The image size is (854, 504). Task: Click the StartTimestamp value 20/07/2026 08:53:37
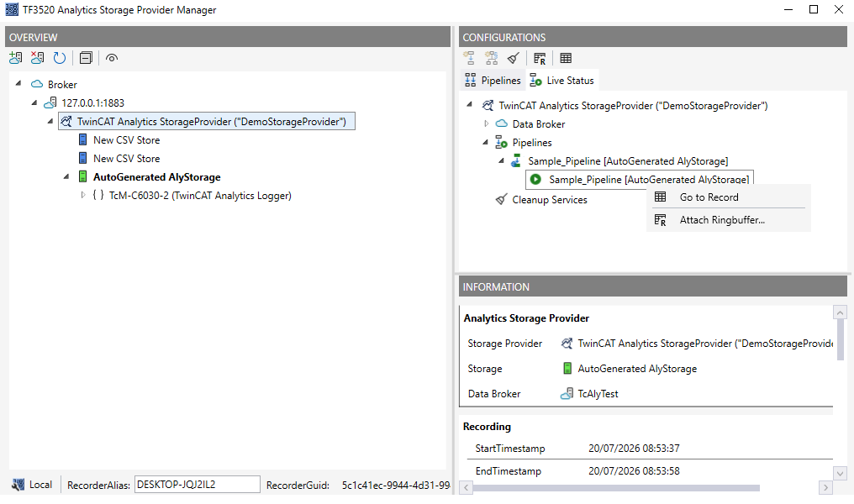coord(634,449)
